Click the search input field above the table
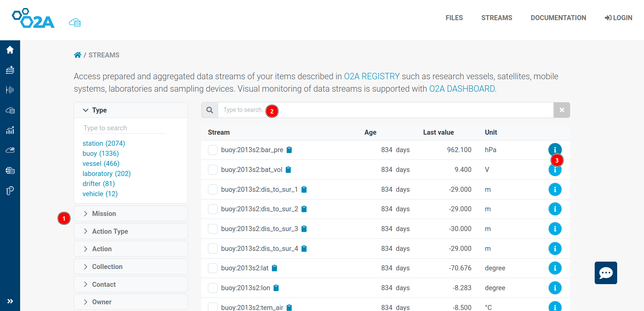Image resolution: width=644 pixels, height=311 pixels. [x=369, y=110]
